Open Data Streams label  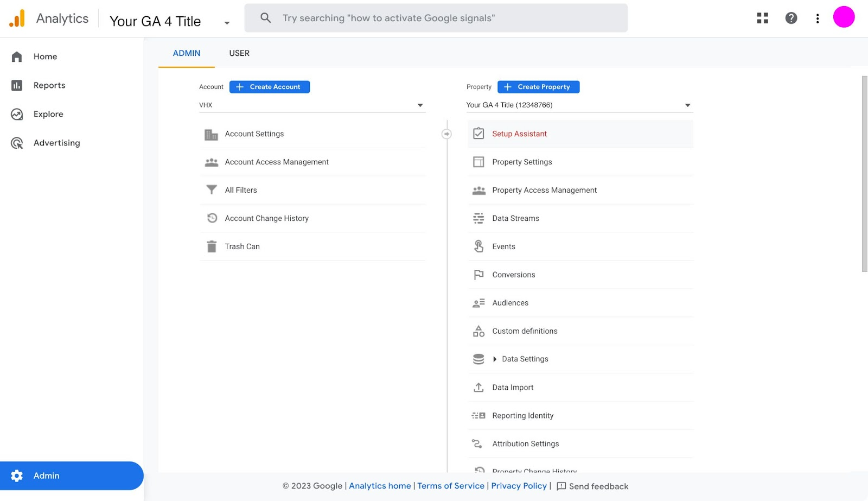[x=515, y=218]
